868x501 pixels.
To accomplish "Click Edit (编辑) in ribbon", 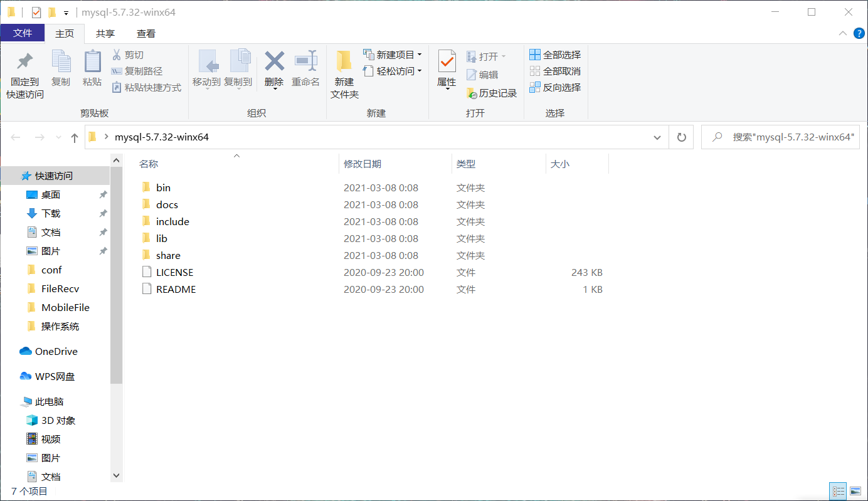I will (482, 75).
